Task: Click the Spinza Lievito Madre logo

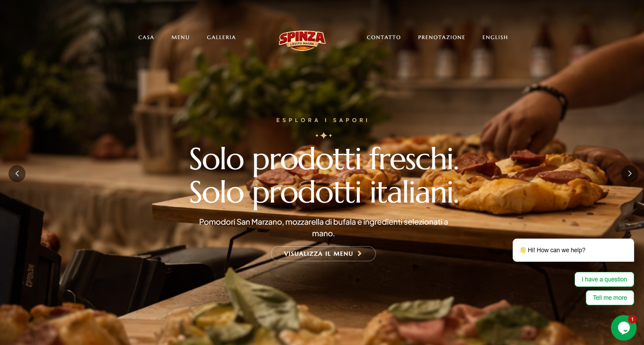Action: tap(302, 41)
